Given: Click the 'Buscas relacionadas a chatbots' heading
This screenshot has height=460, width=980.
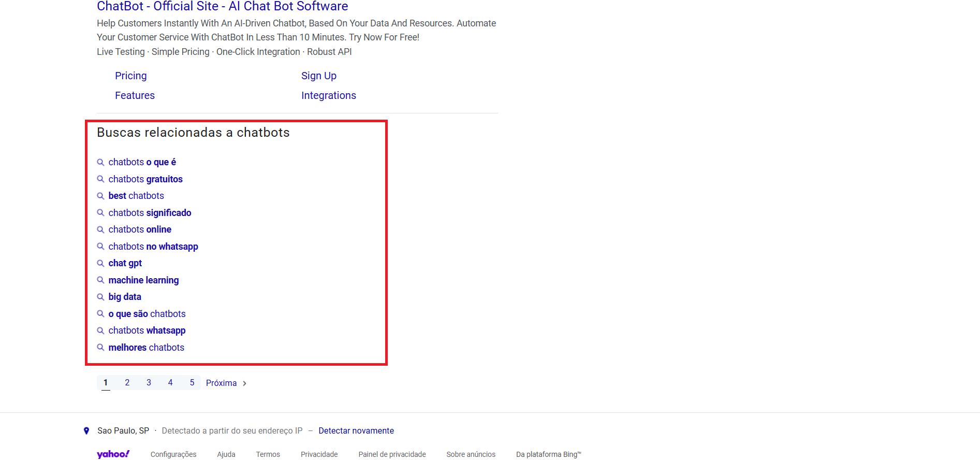Looking at the screenshot, I should (193, 133).
